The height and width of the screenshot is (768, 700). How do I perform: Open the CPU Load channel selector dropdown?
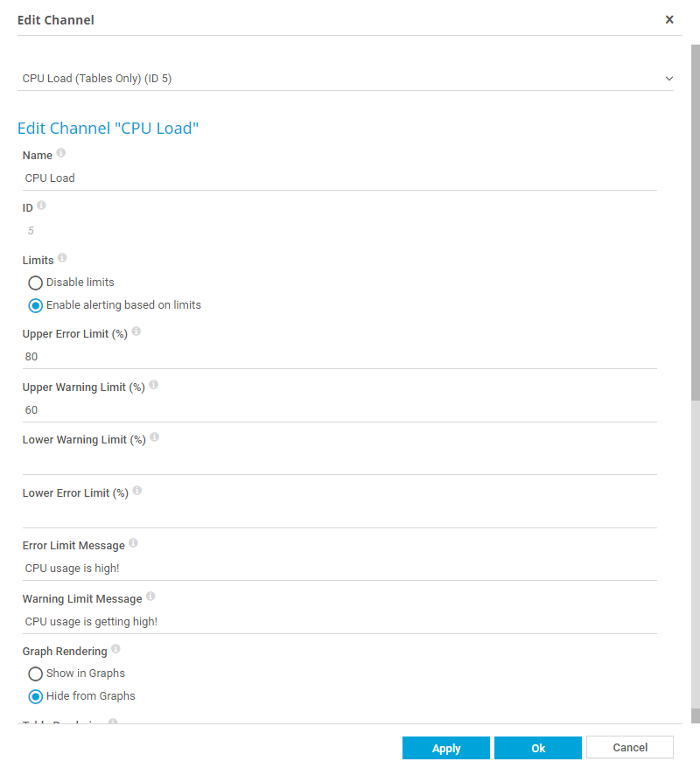click(346, 79)
